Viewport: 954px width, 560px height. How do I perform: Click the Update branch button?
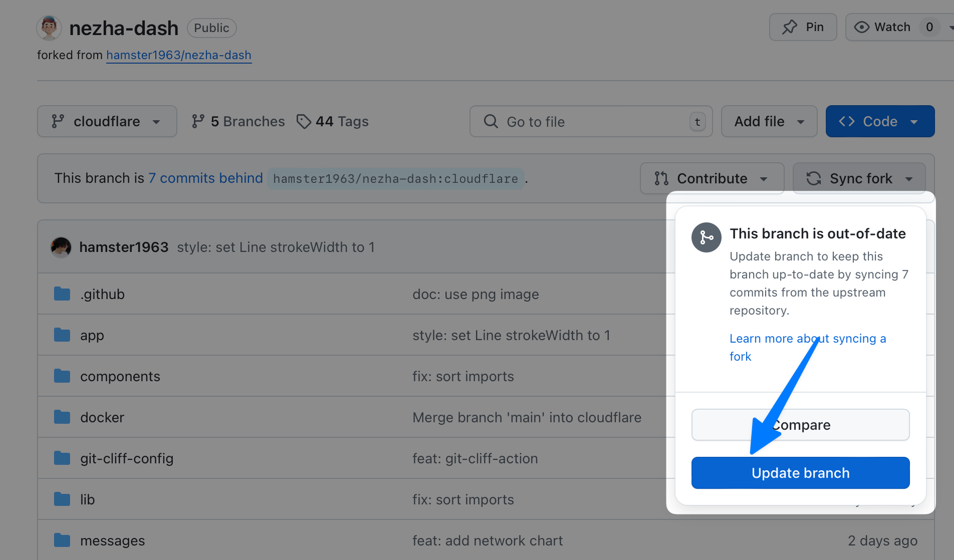(800, 473)
